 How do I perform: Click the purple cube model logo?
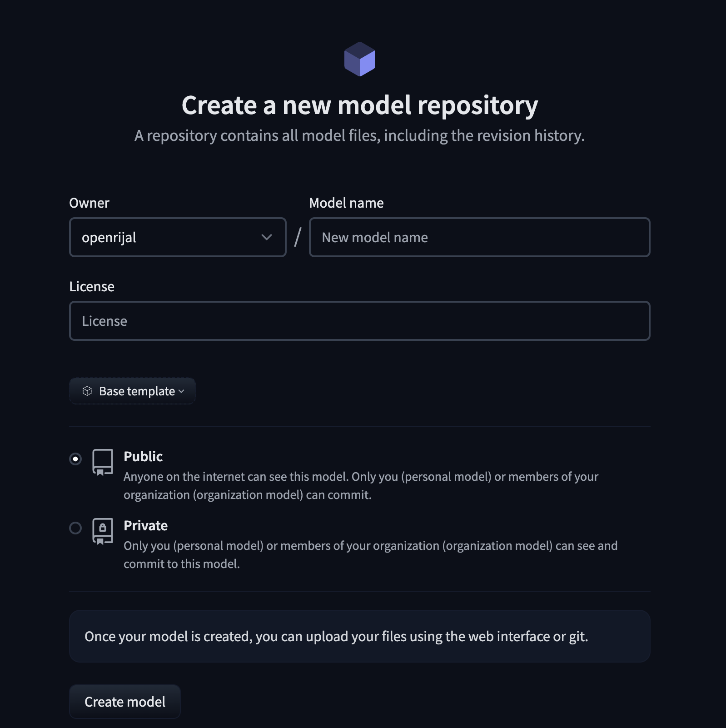pos(359,59)
